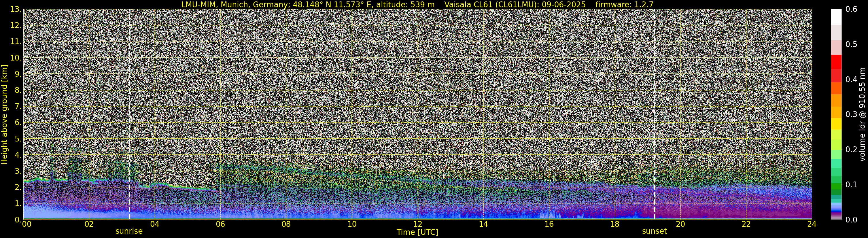868x238 pixels.
Task: Click the '0.1' colorbar tick label
Action: [x=851, y=185]
